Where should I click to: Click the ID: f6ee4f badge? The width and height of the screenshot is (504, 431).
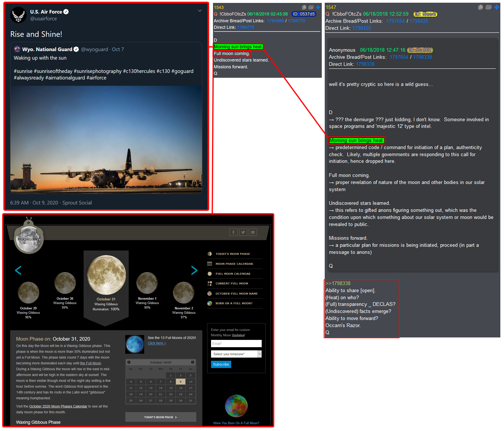click(425, 14)
